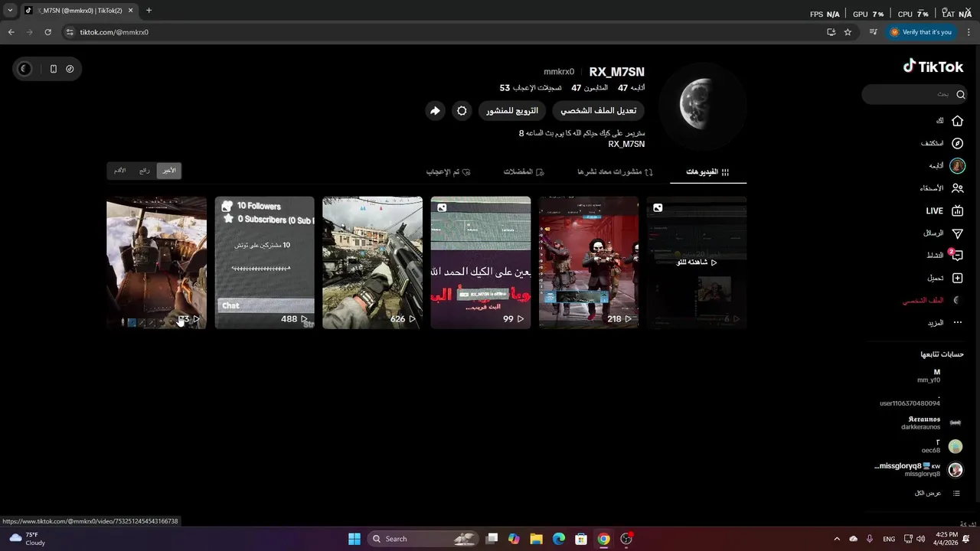Open the tab search dropdown arrow
The height and width of the screenshot is (551, 980).
[10, 11]
